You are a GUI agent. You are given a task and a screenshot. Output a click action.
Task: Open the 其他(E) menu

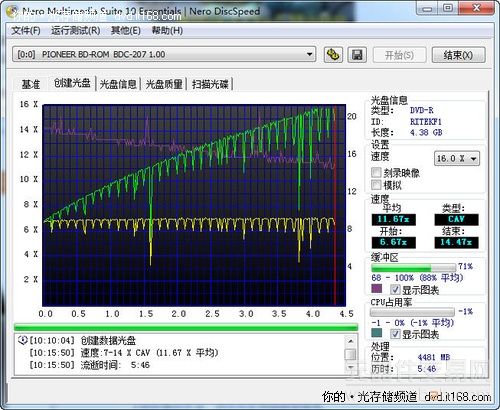coord(126,31)
